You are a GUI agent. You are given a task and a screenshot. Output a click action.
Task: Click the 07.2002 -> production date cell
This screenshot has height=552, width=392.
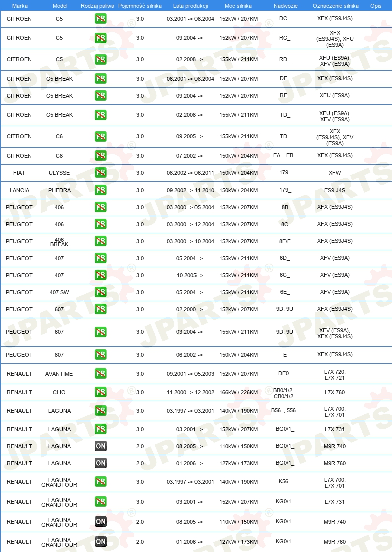coord(189,156)
